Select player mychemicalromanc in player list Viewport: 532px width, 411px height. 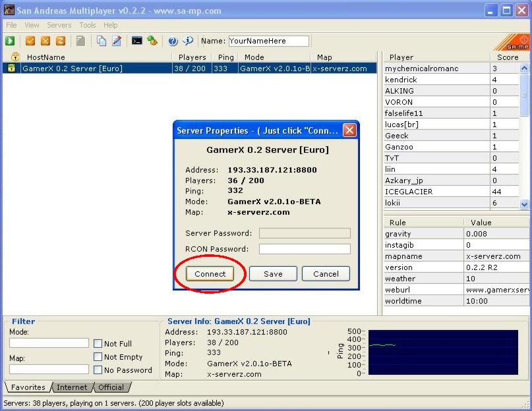pos(452,68)
